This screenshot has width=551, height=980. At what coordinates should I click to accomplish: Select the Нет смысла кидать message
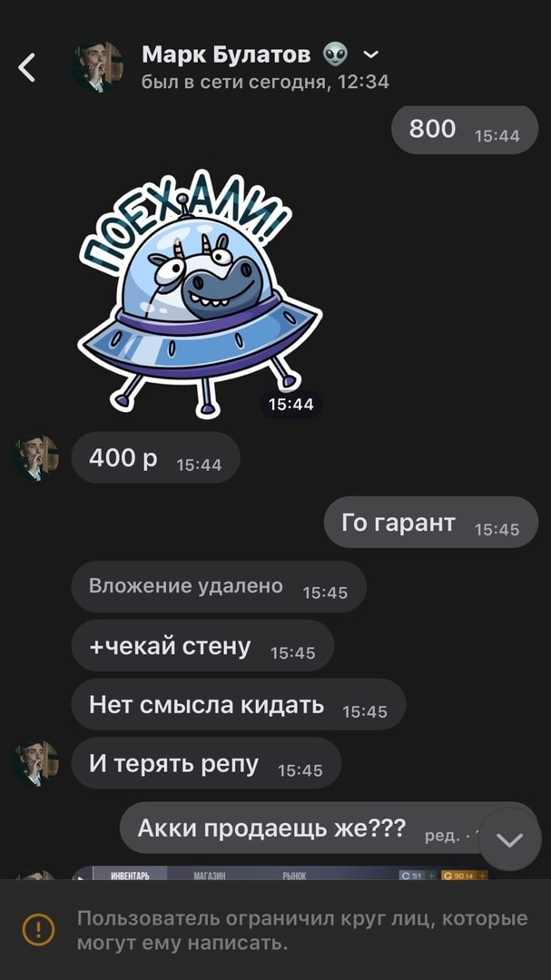point(239,705)
